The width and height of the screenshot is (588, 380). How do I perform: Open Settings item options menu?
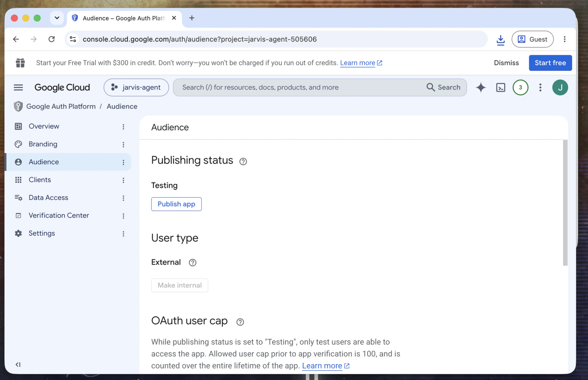[123, 234]
